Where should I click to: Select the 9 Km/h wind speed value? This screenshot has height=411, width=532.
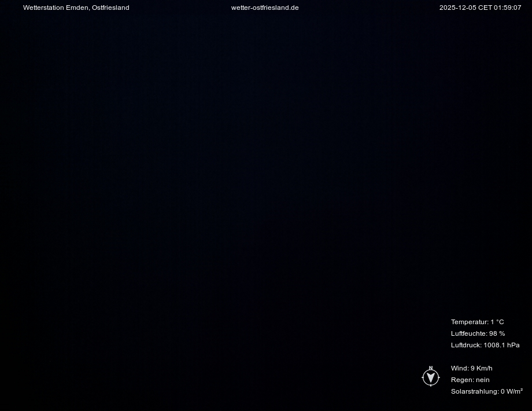pos(482,368)
